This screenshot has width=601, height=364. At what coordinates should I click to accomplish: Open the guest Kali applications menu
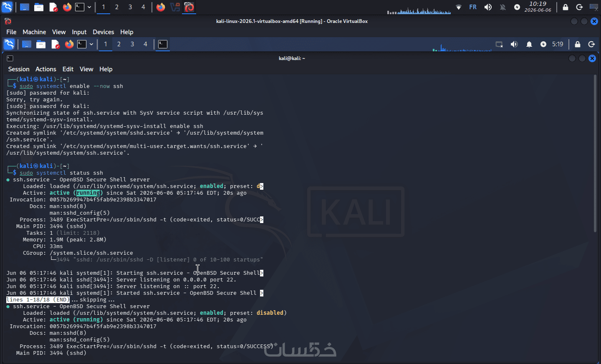[9, 44]
